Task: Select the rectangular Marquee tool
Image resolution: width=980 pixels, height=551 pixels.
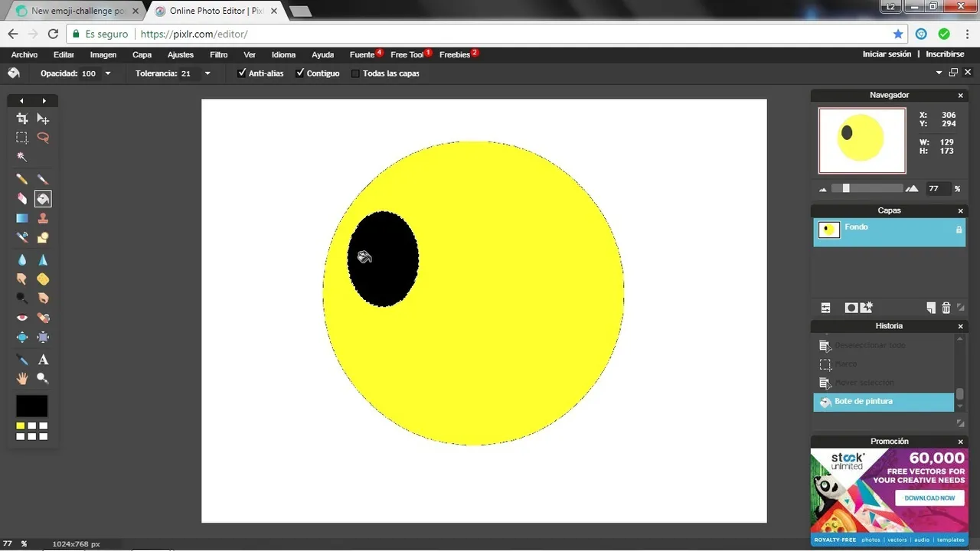Action: point(22,138)
